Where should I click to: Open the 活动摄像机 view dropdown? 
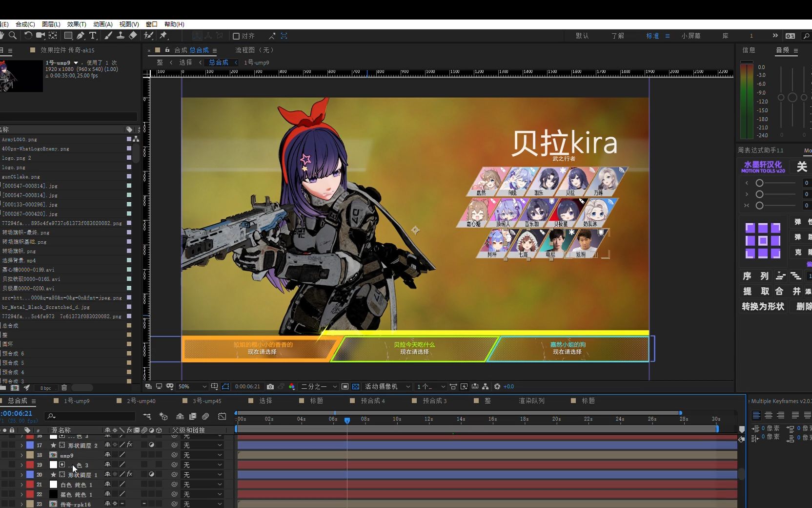pyautogui.click(x=387, y=386)
